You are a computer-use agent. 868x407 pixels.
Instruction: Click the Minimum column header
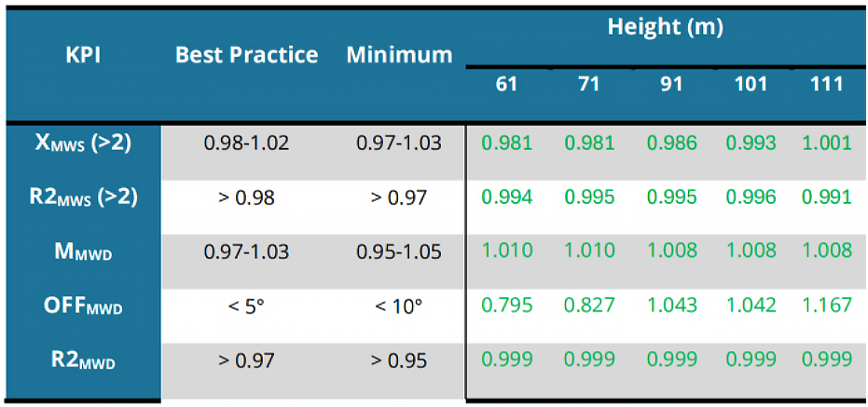(x=399, y=55)
